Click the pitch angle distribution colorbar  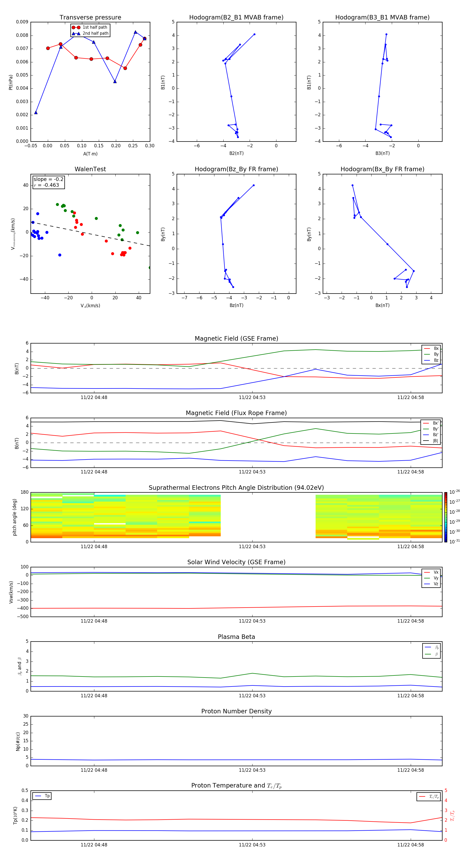(445, 517)
